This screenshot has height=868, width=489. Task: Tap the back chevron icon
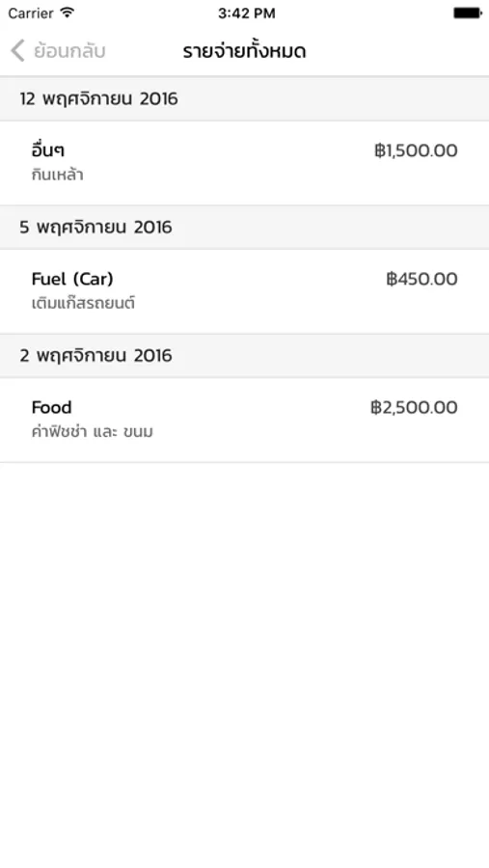tap(17, 51)
